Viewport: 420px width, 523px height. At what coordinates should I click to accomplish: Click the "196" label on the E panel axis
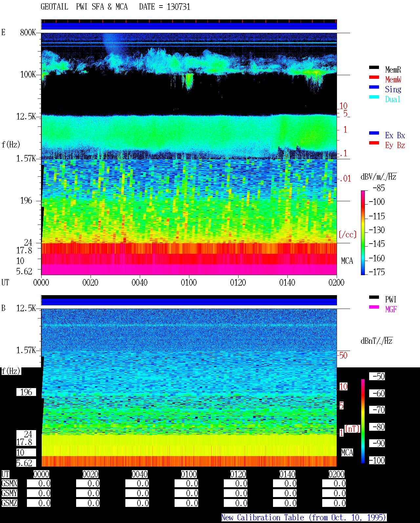click(x=26, y=201)
